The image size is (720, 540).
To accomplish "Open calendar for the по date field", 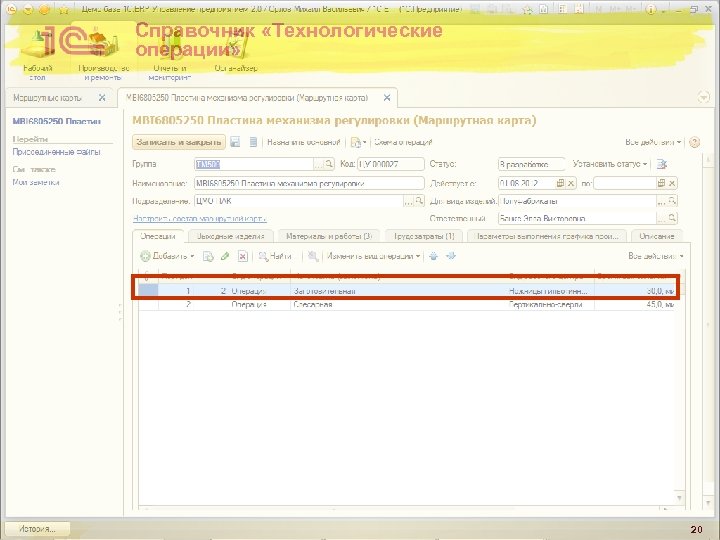I will coord(661,183).
